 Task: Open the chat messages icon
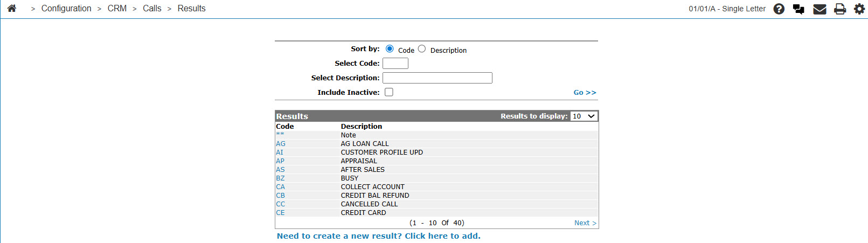click(798, 9)
